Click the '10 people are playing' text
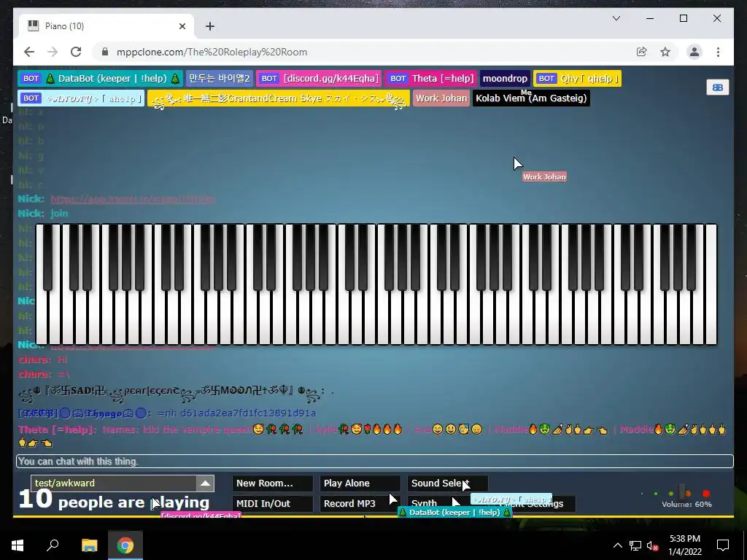 click(114, 500)
